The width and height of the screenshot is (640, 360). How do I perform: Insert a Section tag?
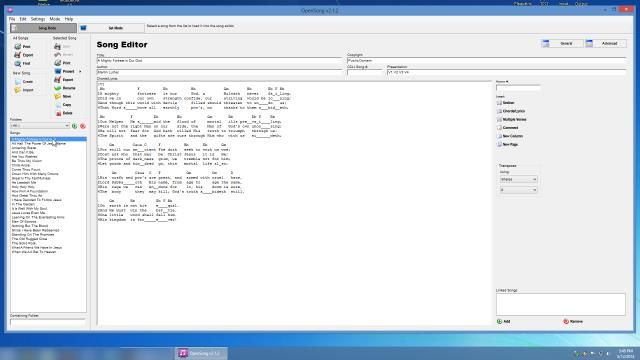pos(506,103)
